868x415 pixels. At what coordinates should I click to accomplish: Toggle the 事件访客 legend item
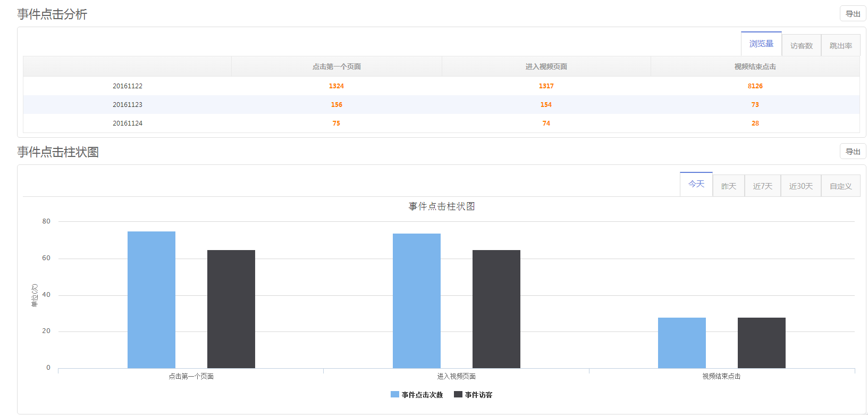coord(473,395)
